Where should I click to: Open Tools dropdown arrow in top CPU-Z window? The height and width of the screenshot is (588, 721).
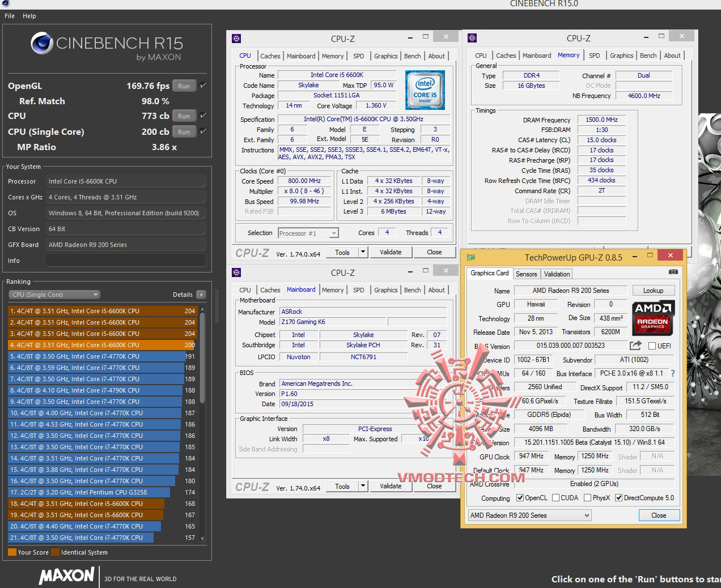pyautogui.click(x=363, y=253)
